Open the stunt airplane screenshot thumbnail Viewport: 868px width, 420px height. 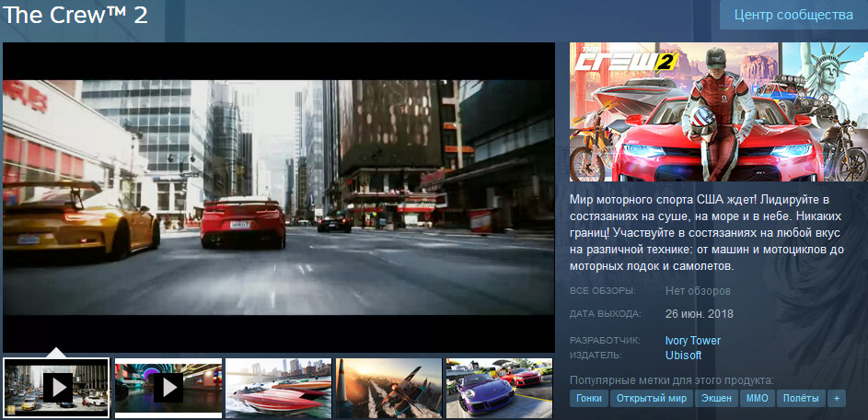pyautogui.click(x=389, y=388)
